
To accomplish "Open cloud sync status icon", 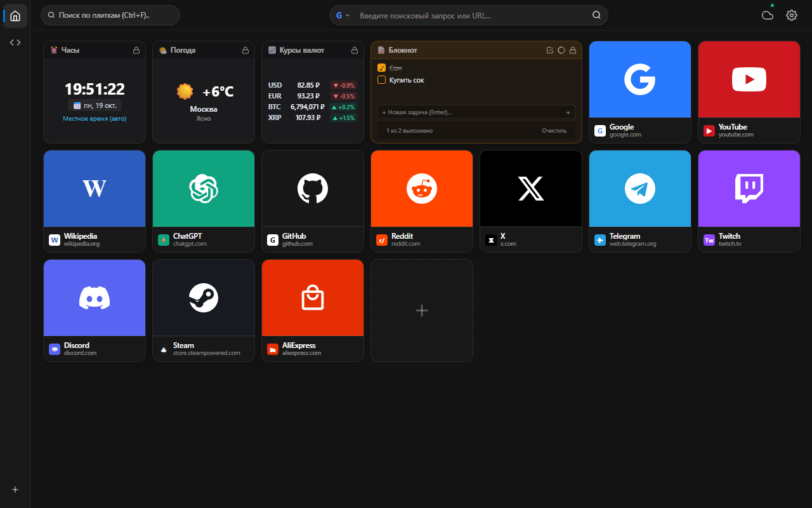I will tap(768, 15).
